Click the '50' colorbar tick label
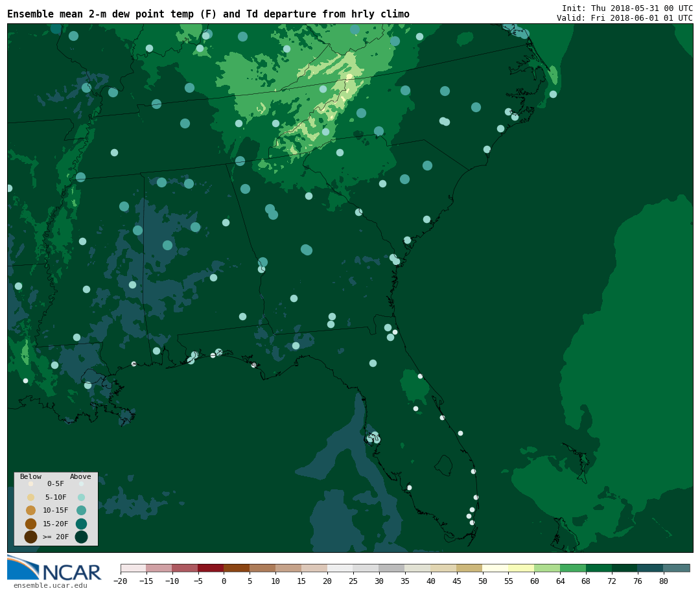Image resolution: width=700 pixels, height=593 pixels. [483, 581]
